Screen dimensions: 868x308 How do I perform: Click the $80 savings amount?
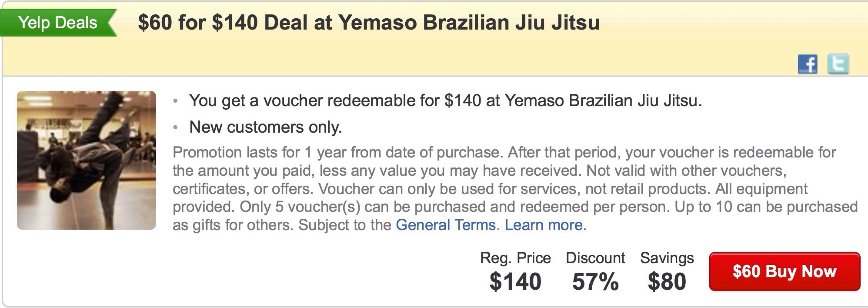coord(667,281)
